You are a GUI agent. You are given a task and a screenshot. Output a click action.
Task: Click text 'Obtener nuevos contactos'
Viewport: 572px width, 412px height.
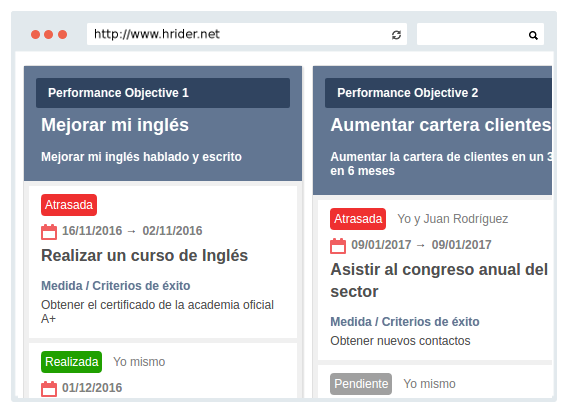tap(400, 341)
